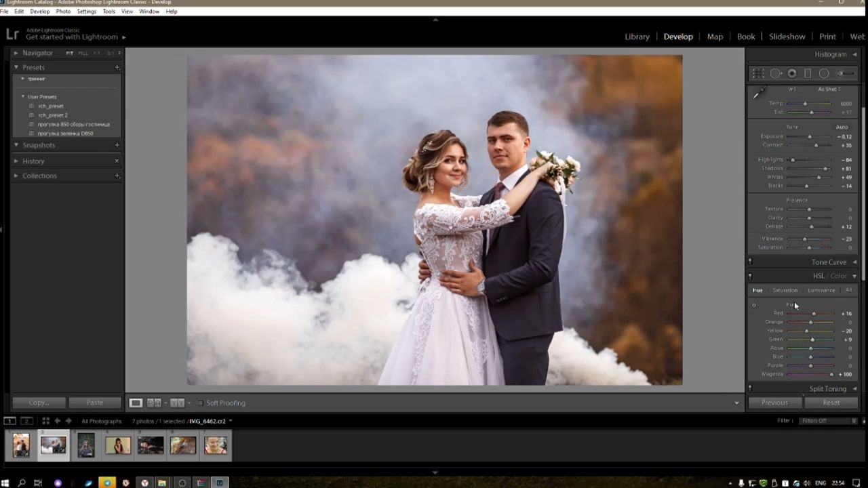Open the white balance As Shot dropdown
The width and height of the screenshot is (868, 488).
829,89
